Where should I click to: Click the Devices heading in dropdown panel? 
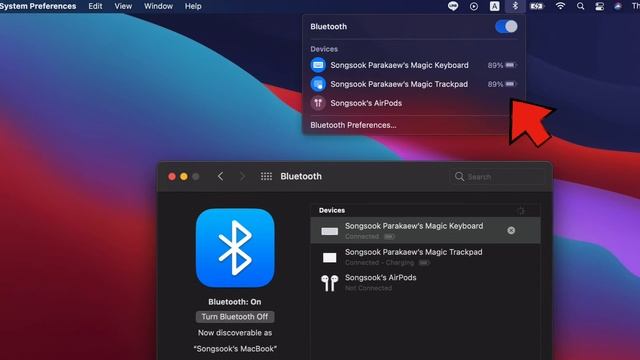324,49
